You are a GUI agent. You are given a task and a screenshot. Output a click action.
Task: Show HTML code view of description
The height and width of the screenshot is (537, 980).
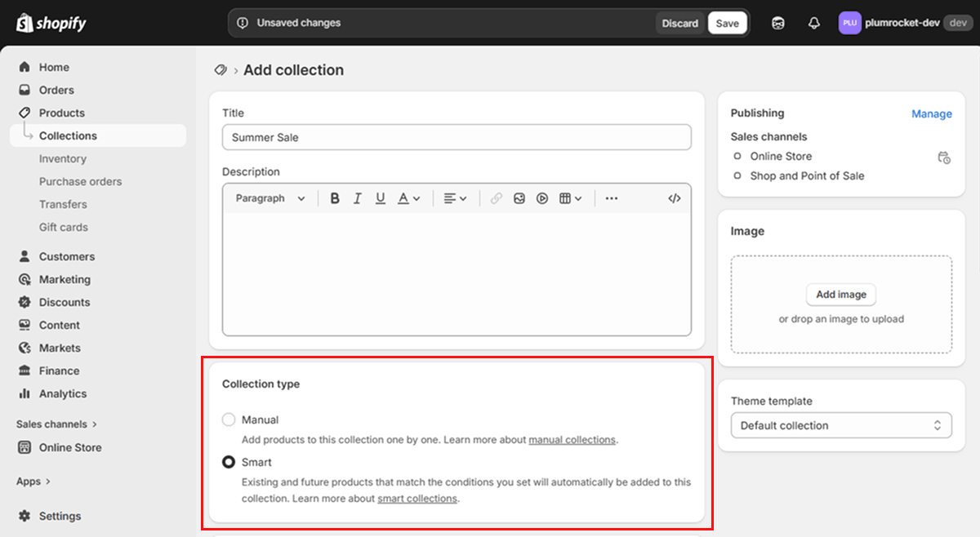pos(674,198)
